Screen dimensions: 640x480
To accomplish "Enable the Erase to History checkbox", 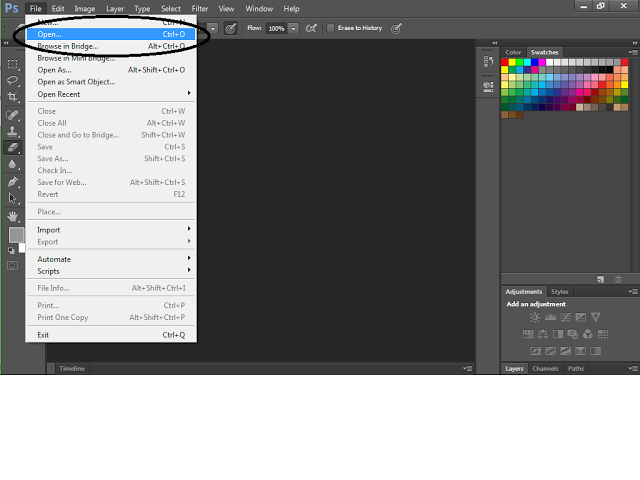I will (331, 28).
